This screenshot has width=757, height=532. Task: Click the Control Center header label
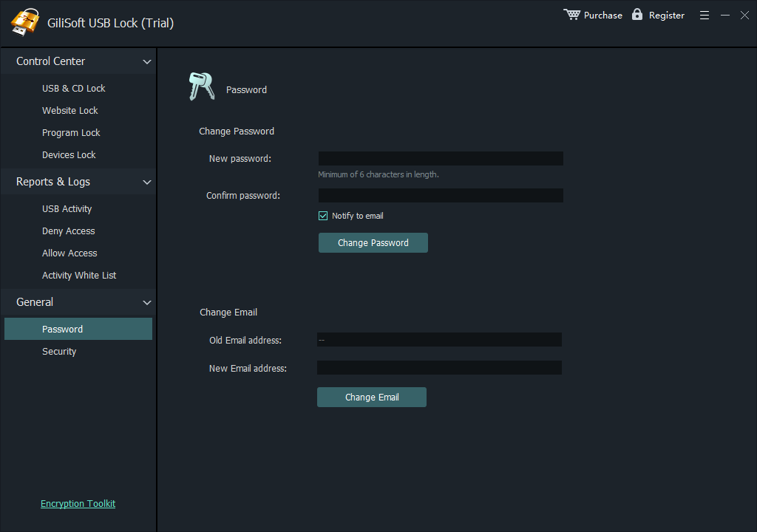coord(51,61)
